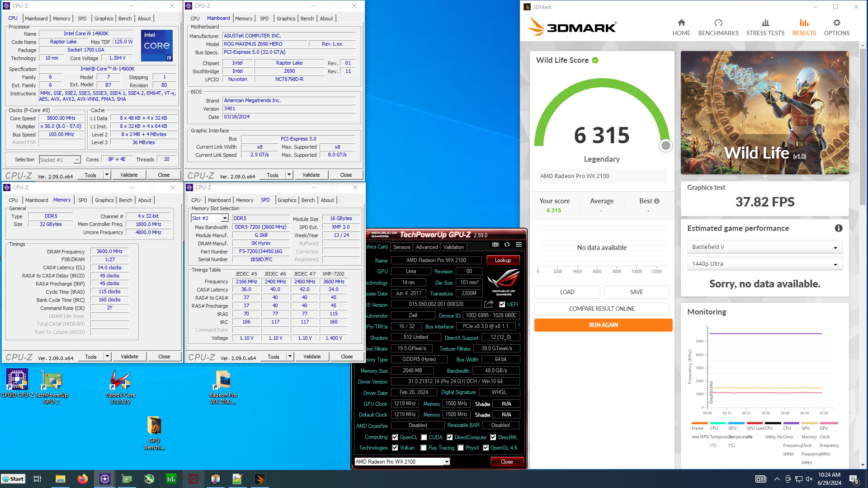Click the GPU-Z Lookup button
The height and width of the screenshot is (488, 868).
click(x=503, y=260)
